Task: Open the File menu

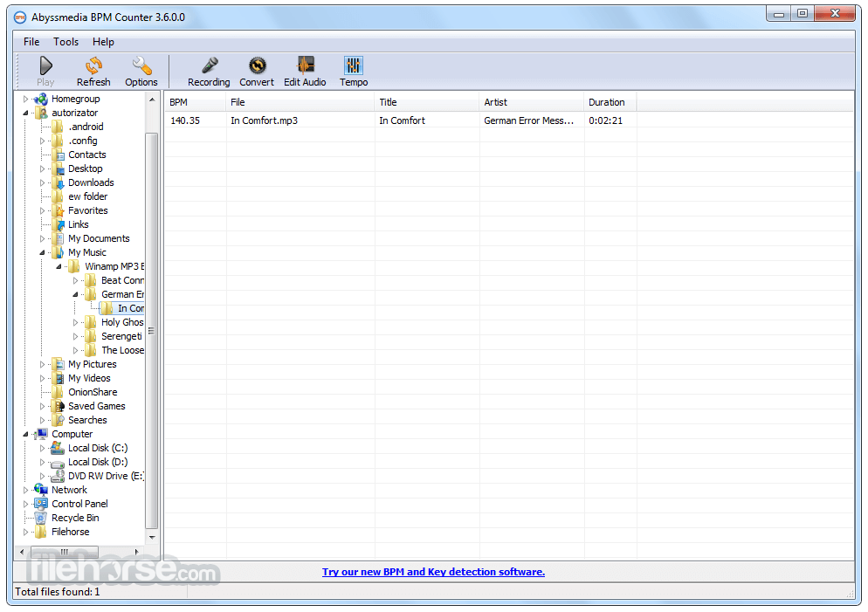Action: pyautogui.click(x=31, y=42)
